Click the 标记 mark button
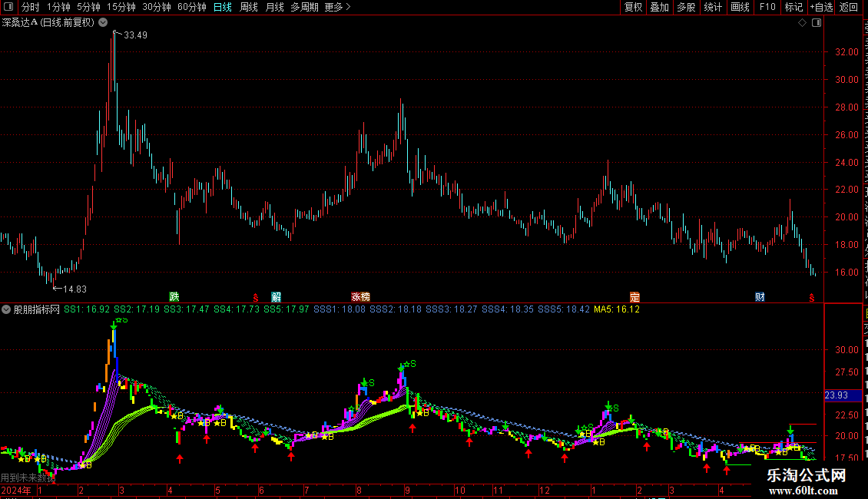The width and height of the screenshot is (868, 499). pos(793,7)
